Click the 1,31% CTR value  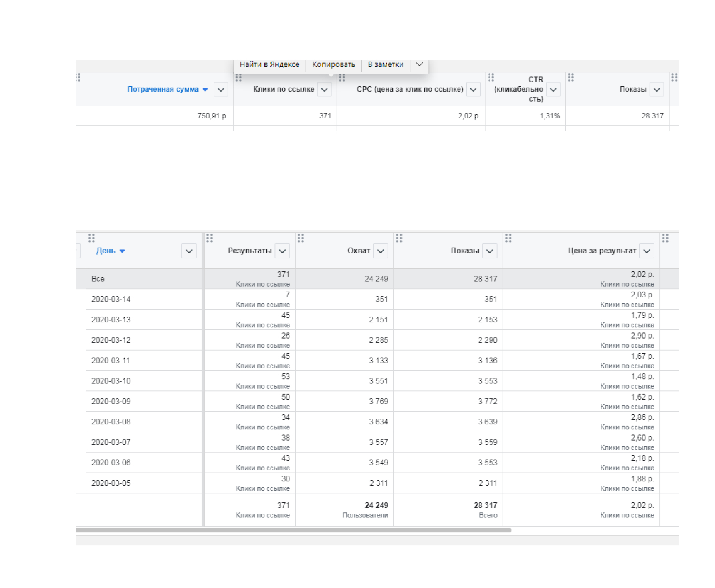550,116
